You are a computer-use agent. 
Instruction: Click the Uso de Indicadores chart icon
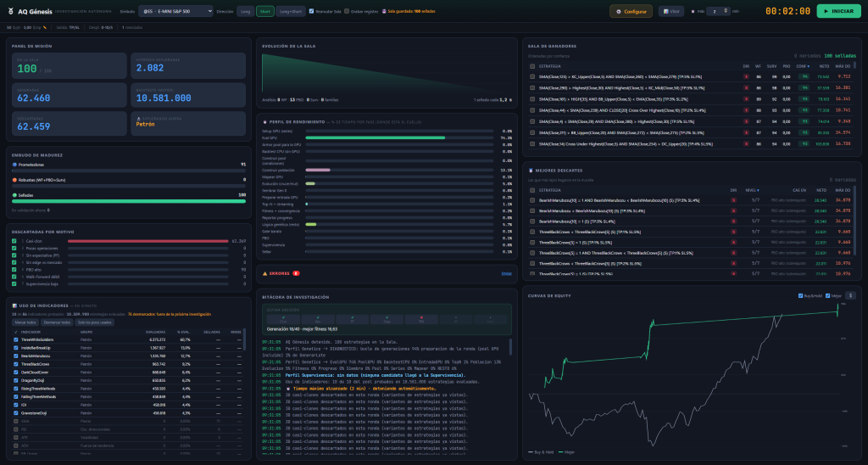point(14,306)
